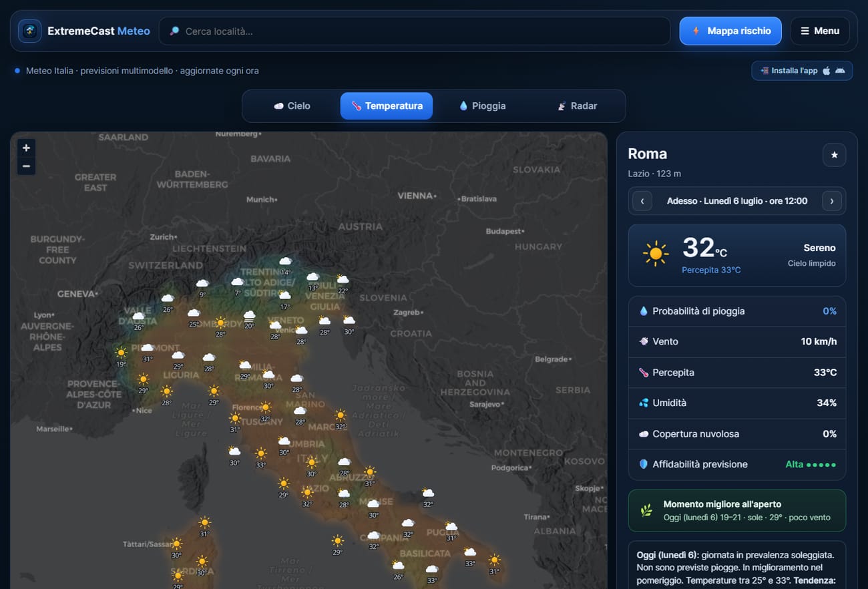The height and width of the screenshot is (589, 868).
Task: Click the Installa l'app button
Action: click(x=802, y=70)
